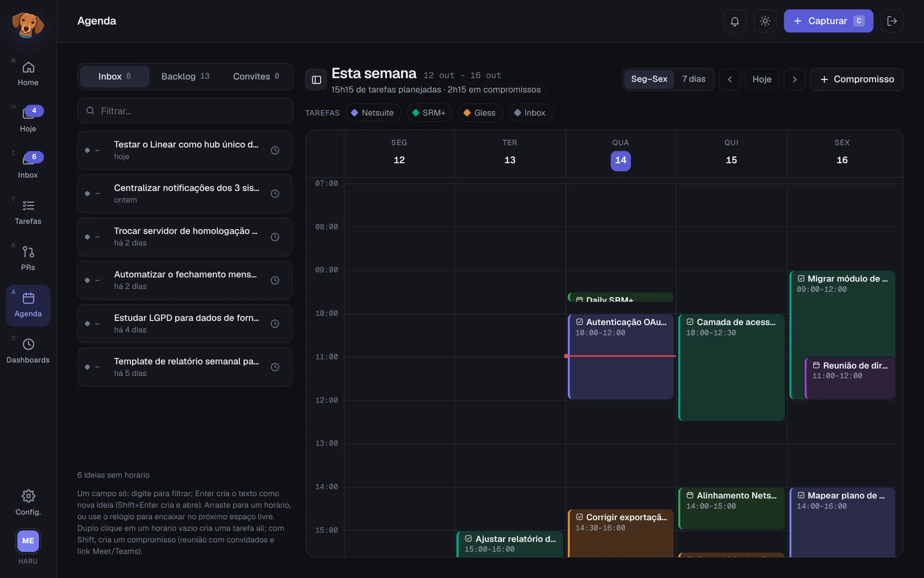The image size is (924, 578).
Task: Schedule clock for Trocar servidor item
Action: click(275, 237)
